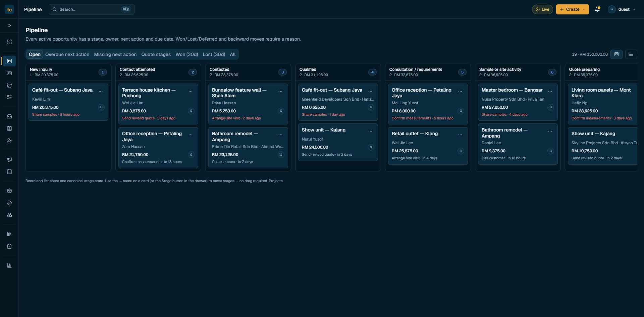Open the contacts badge icon in the sidebar
The width and height of the screenshot is (644, 317).
9,128
